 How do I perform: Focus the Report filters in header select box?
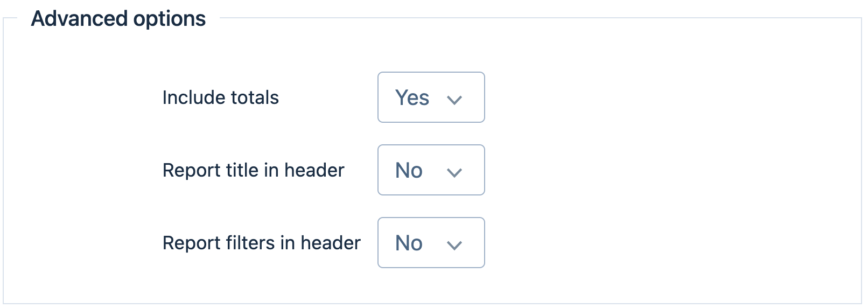pyautogui.click(x=431, y=243)
